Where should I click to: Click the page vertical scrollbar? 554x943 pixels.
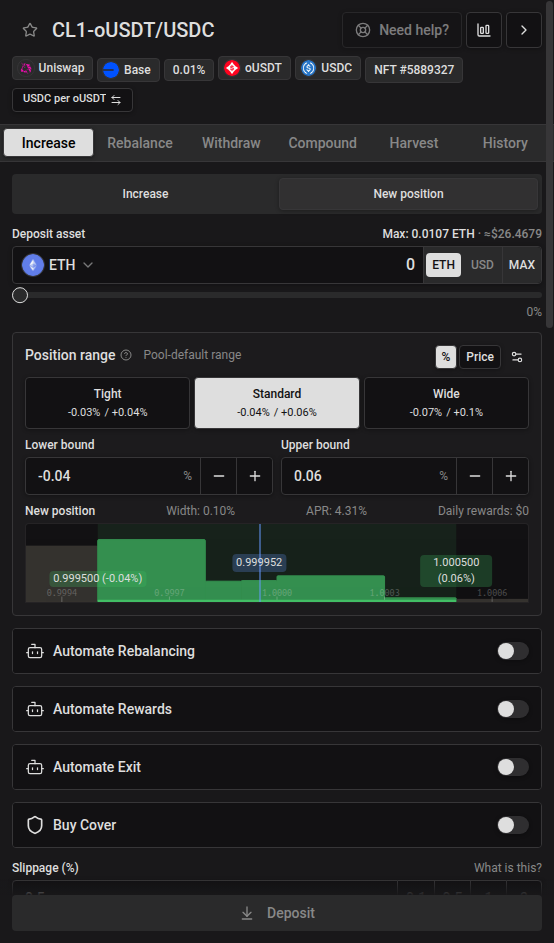click(550, 164)
